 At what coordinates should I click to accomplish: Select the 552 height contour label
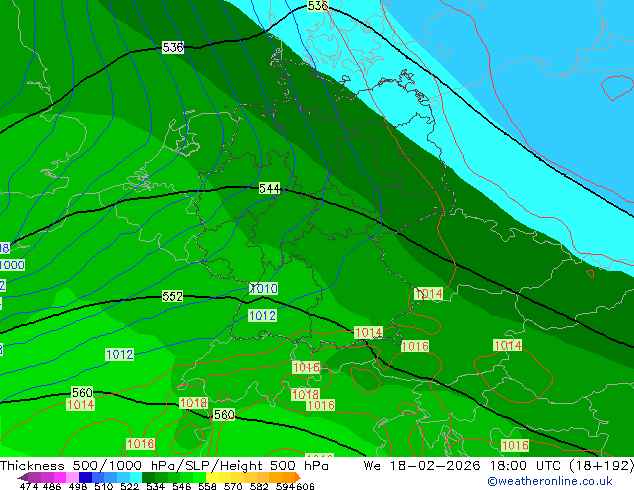click(173, 296)
